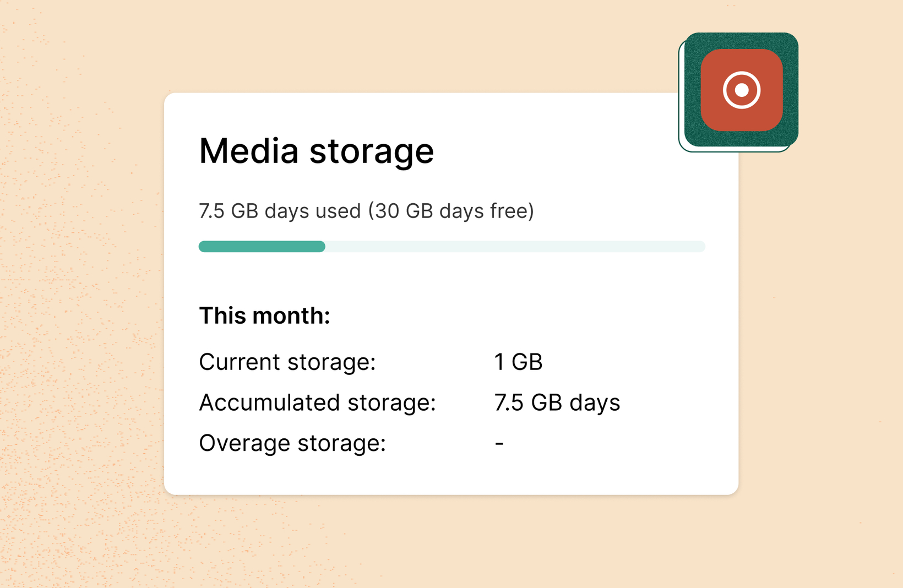This screenshot has height=588, width=903.
Task: Click the 1 GB value
Action: point(518,362)
